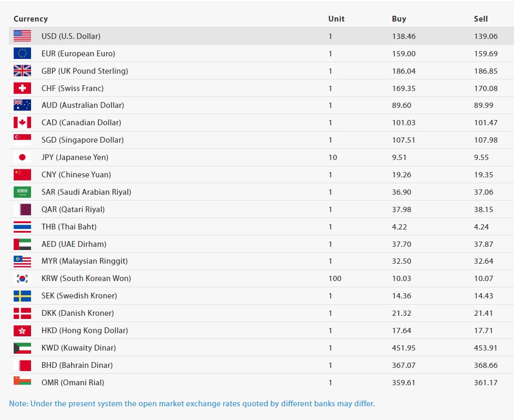The height and width of the screenshot is (420, 514).
Task: Click the Japanese flag icon
Action: (22, 157)
